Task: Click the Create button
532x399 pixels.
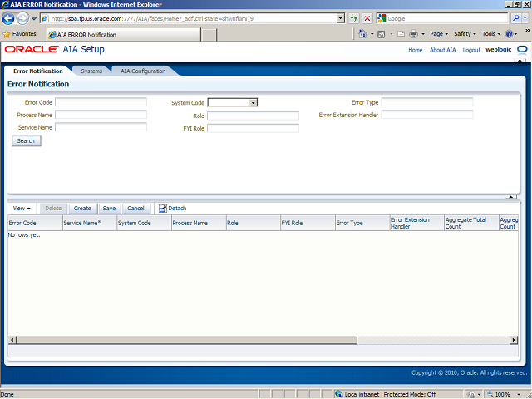Action: [x=82, y=209]
